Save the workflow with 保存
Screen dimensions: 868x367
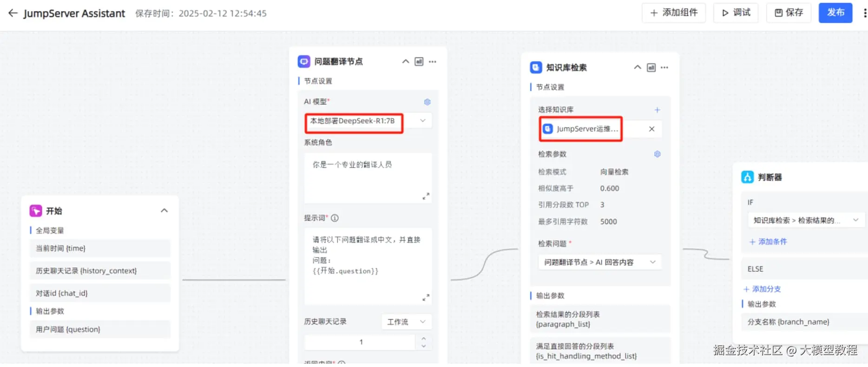[x=789, y=13]
